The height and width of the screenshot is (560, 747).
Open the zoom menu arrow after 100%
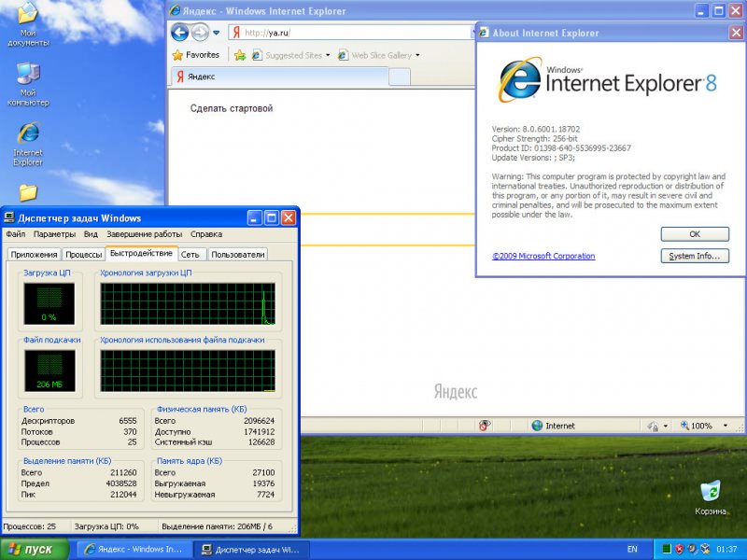pyautogui.click(x=726, y=426)
